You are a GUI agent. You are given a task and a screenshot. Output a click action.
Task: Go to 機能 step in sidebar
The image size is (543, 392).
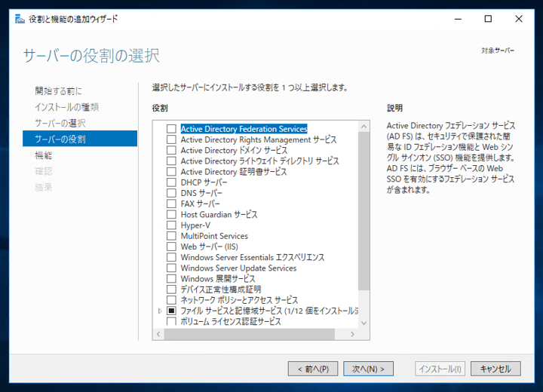pyautogui.click(x=43, y=155)
